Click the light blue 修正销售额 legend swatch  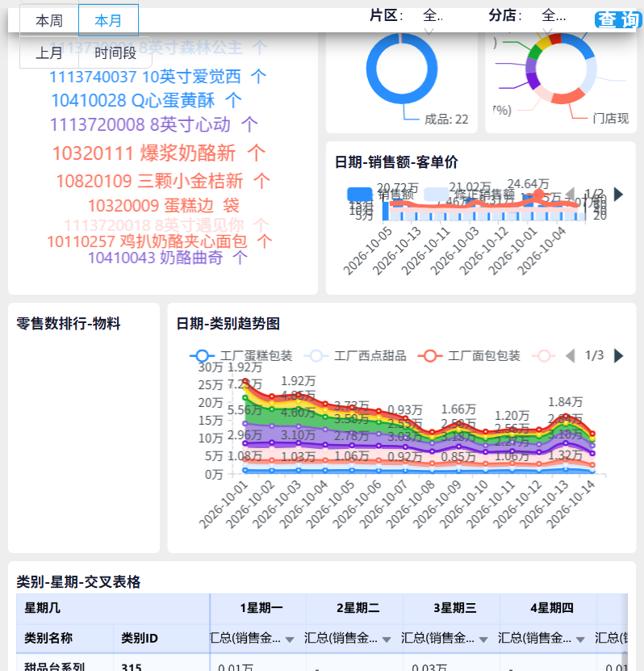(436, 195)
